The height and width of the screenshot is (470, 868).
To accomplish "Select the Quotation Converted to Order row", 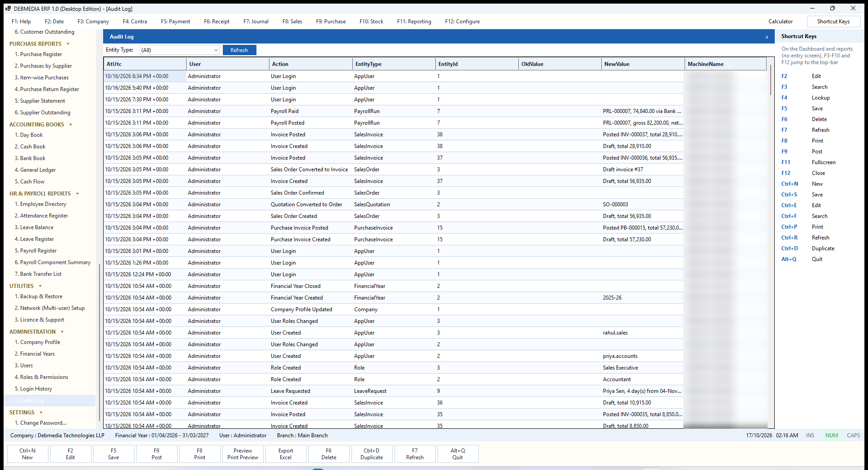I will 435,205.
